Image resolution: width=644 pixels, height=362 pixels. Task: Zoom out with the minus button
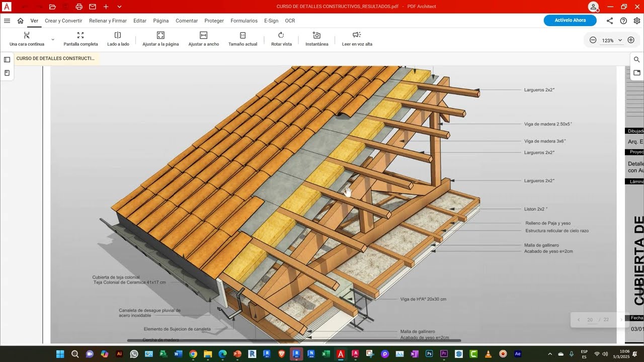pos(593,40)
